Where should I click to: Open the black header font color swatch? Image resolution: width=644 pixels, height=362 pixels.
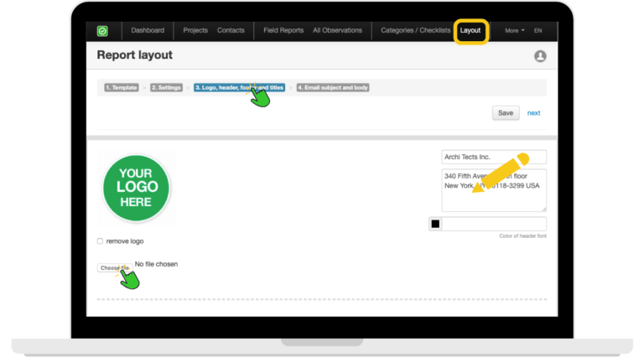tap(435, 224)
